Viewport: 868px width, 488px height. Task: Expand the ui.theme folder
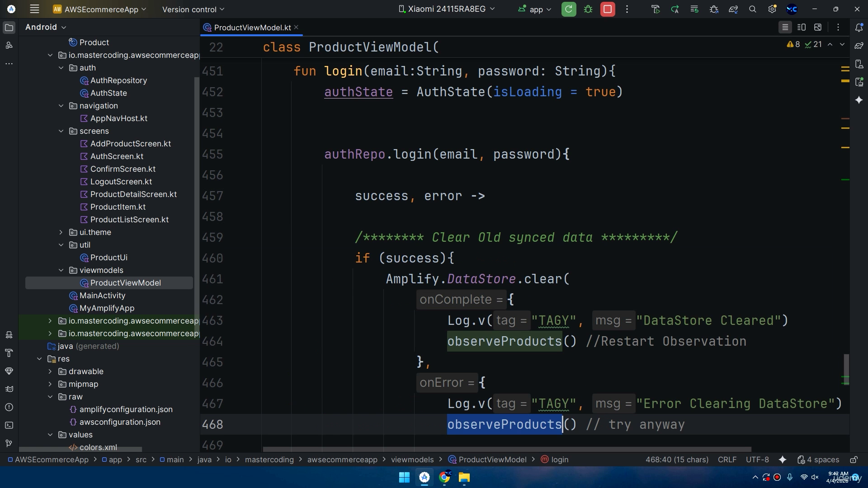coord(61,232)
